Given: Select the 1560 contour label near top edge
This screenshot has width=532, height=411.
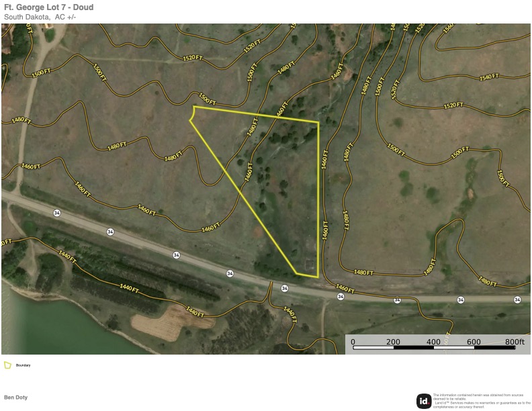Looking at the screenshot, I should [x=449, y=28].
